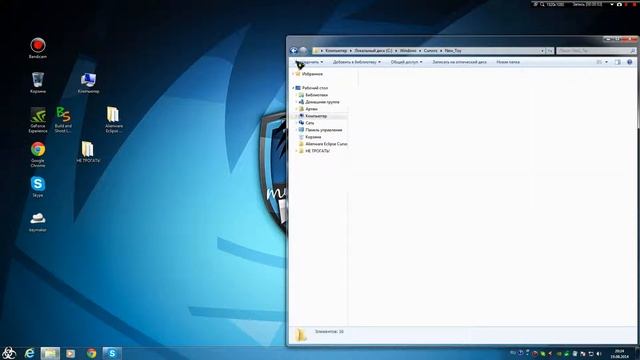This screenshot has width=640, height=360.
Task: Open the address bar history dropdown arrow
Action: click(542, 51)
